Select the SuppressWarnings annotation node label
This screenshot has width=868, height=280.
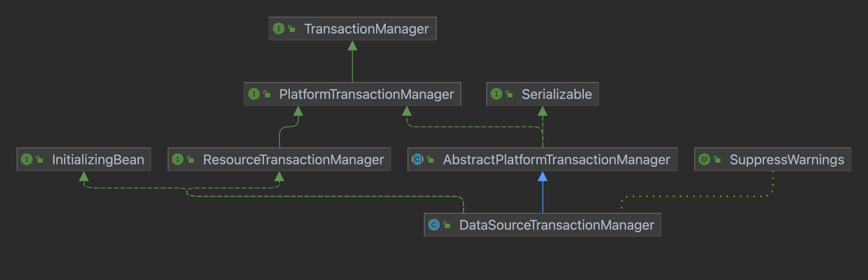pos(787,160)
